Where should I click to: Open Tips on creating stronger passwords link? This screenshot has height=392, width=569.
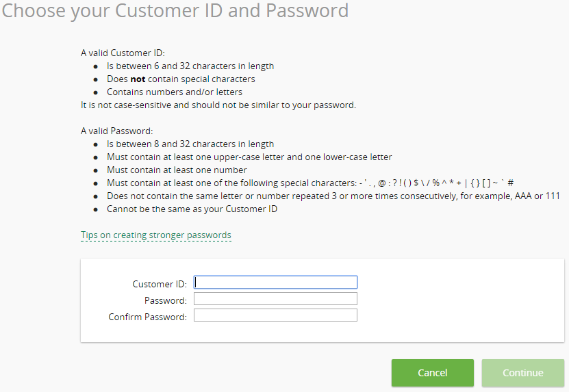point(156,235)
